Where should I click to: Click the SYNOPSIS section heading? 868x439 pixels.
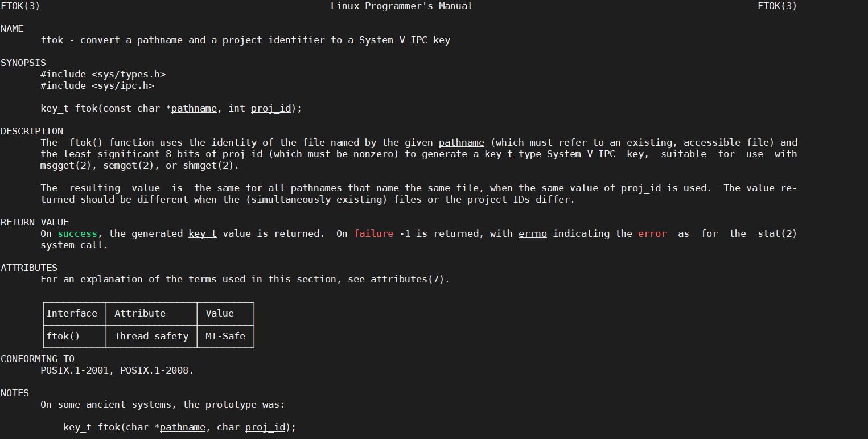(23, 63)
